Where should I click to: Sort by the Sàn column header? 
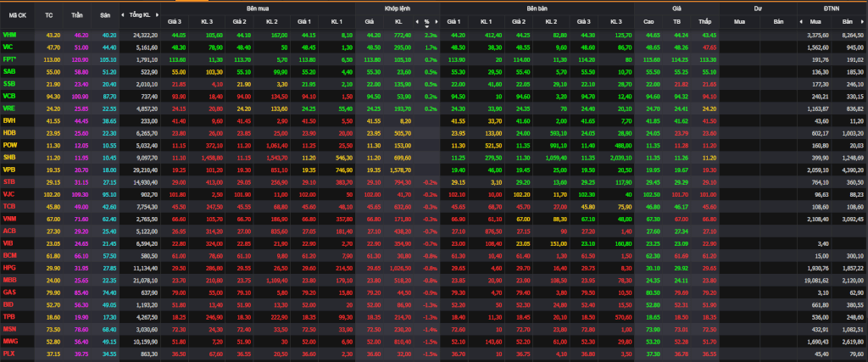pyautogui.click(x=105, y=15)
